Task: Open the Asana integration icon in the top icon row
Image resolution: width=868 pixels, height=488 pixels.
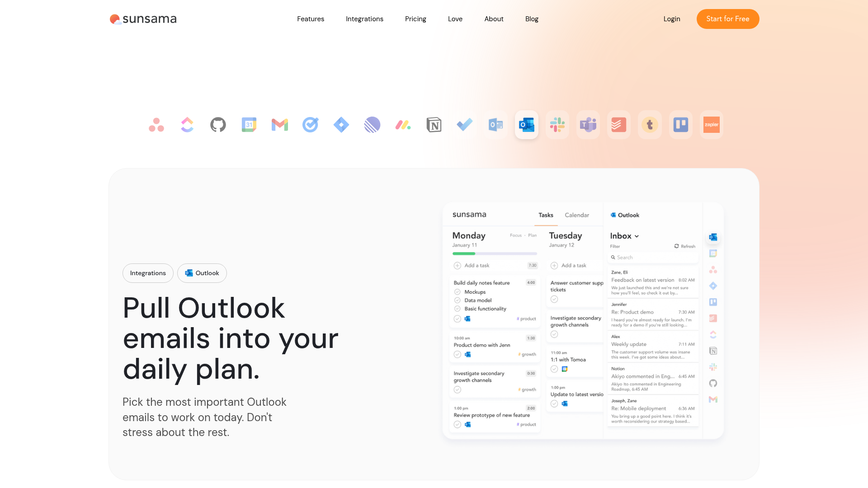Action: (x=156, y=125)
